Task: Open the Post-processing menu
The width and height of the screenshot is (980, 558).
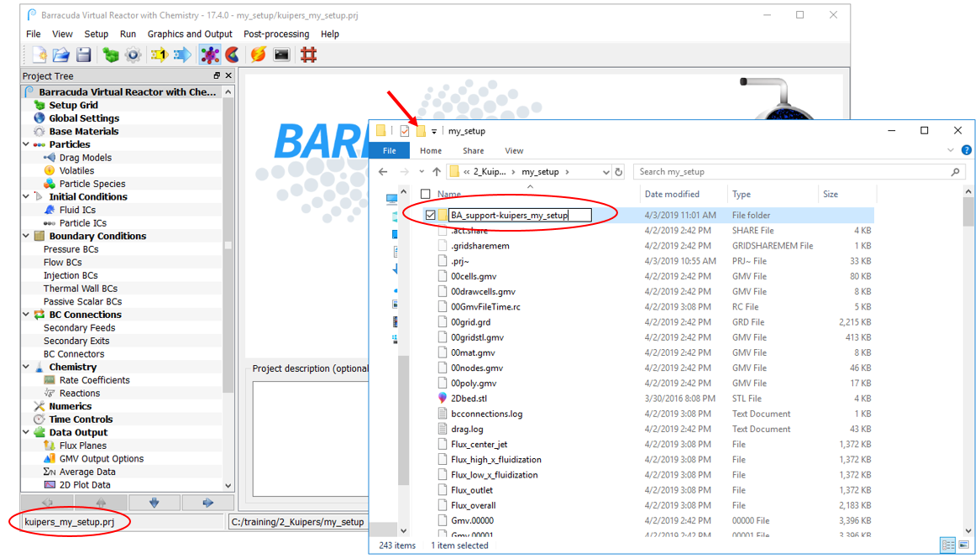Action: click(x=276, y=34)
